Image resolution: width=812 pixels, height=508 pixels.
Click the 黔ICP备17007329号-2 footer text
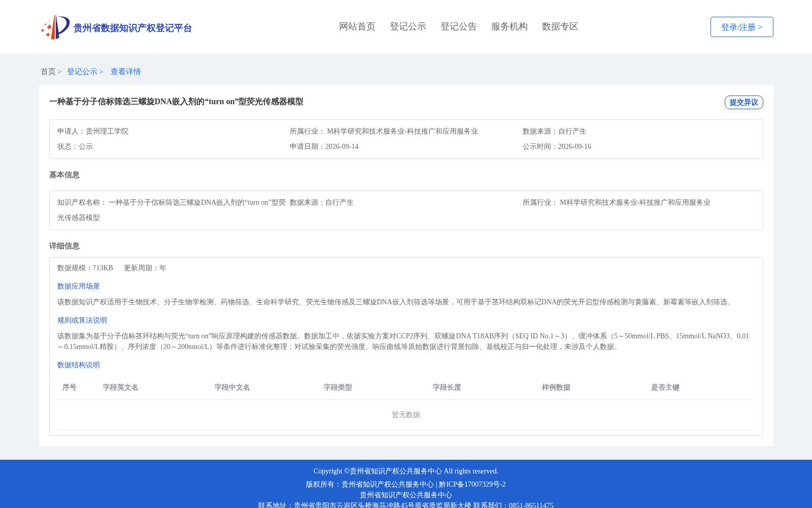click(x=472, y=484)
